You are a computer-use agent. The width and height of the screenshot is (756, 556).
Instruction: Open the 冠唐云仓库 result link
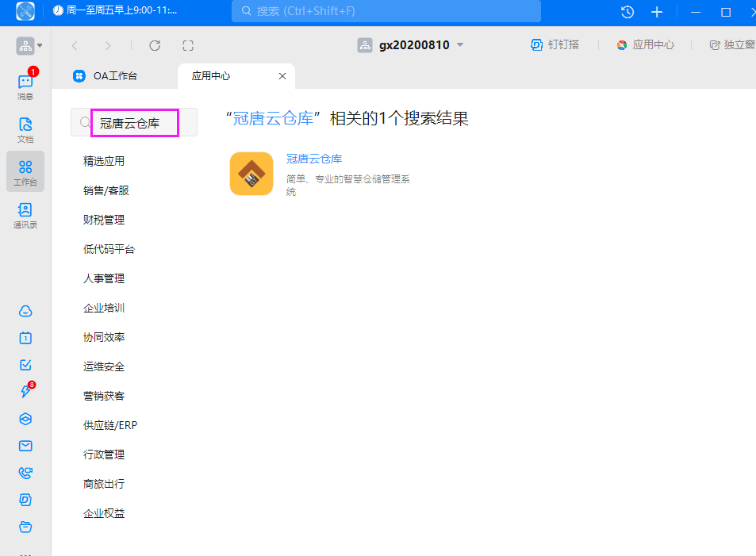(314, 159)
